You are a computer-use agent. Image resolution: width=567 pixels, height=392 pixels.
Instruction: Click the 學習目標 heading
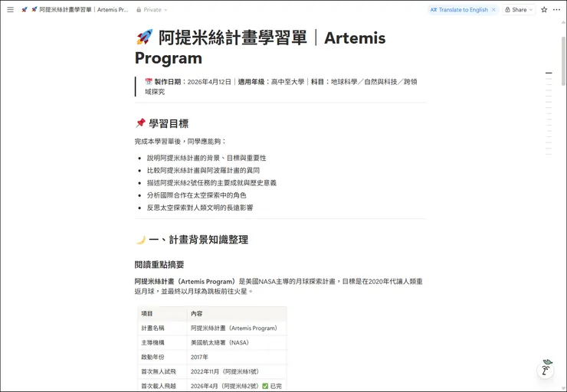[169, 123]
